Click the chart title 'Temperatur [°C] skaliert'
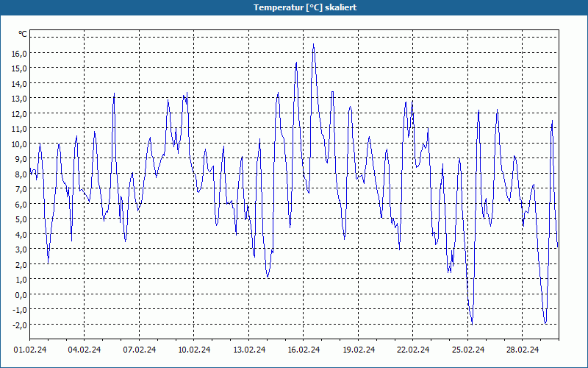The image size is (588, 368). (305, 7)
